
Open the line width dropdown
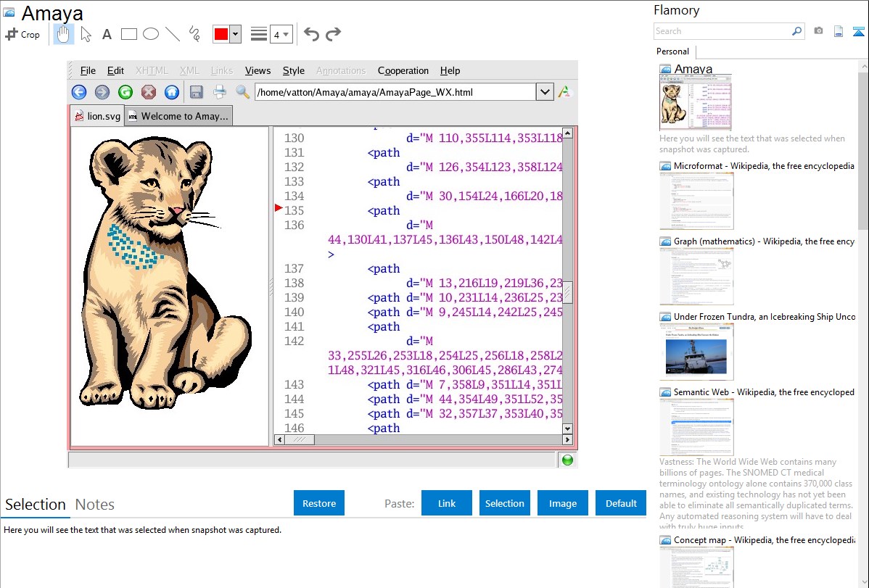pos(281,34)
